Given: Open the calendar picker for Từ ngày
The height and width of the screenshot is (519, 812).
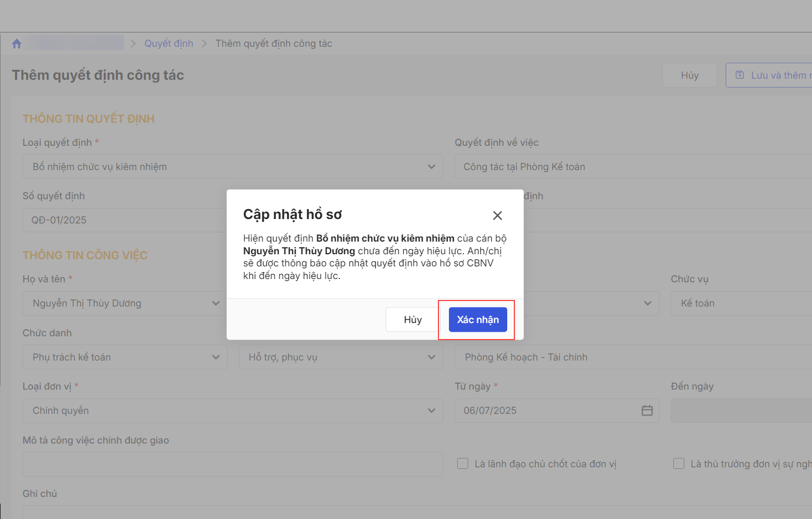Looking at the screenshot, I should click(x=647, y=411).
